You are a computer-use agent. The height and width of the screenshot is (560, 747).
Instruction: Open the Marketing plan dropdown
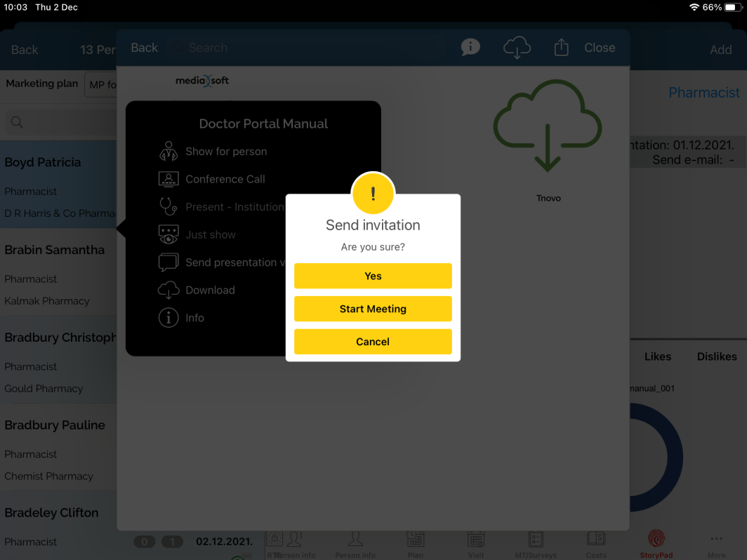point(101,84)
